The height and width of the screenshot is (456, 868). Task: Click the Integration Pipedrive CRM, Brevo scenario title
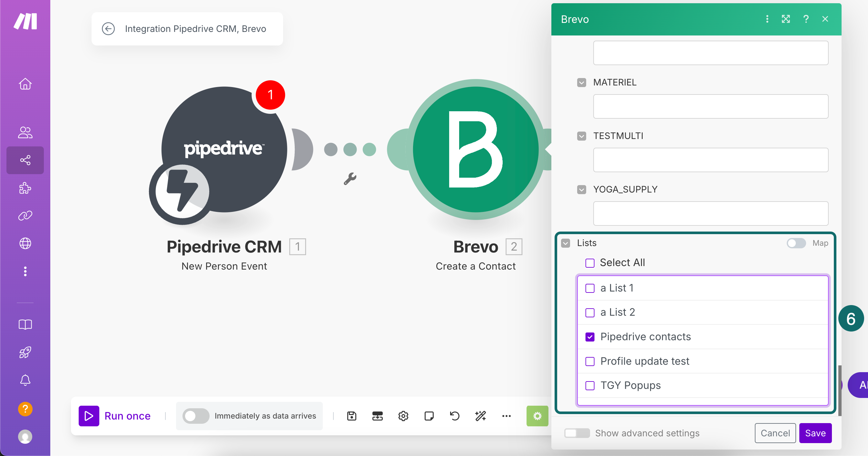tap(195, 29)
